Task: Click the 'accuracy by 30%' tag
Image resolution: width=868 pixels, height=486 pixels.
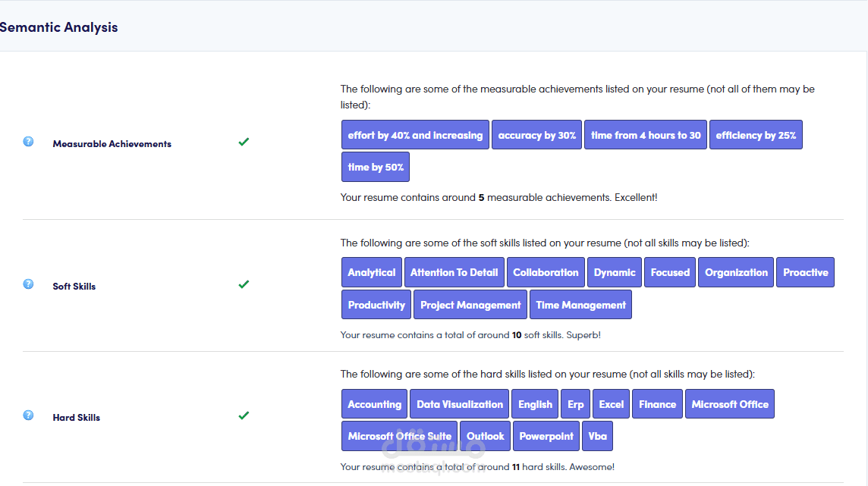Action: (x=537, y=135)
